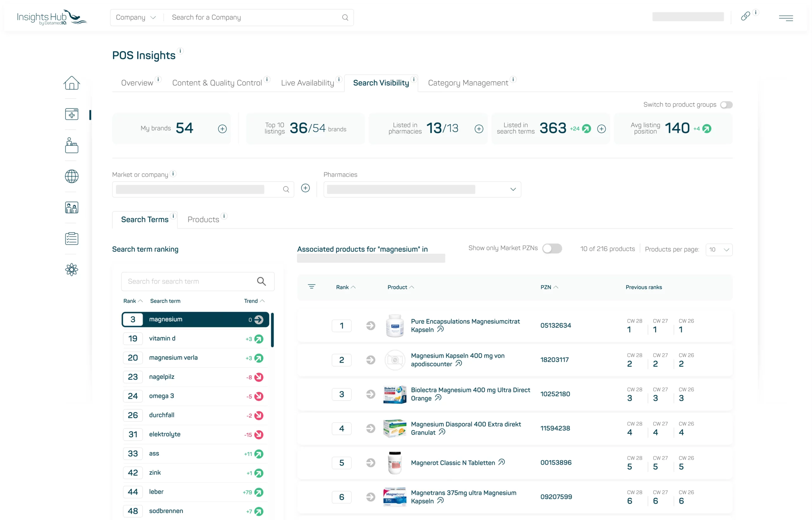The width and height of the screenshot is (812, 520).
Task: Toggle Switch to product groups
Action: [x=726, y=105]
